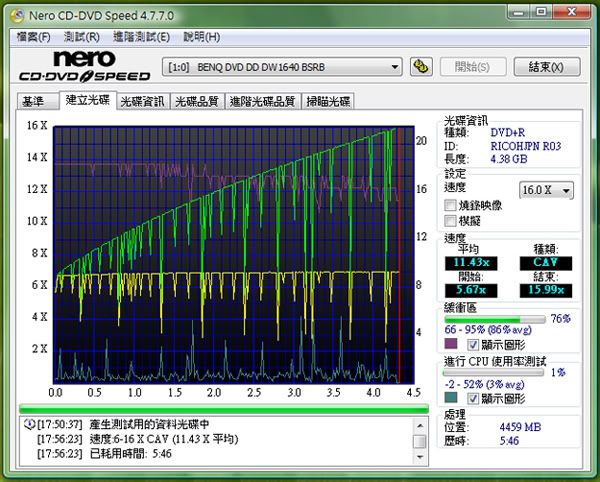Click the 結束(X) button
The height and width of the screenshot is (482, 600).
point(546,67)
